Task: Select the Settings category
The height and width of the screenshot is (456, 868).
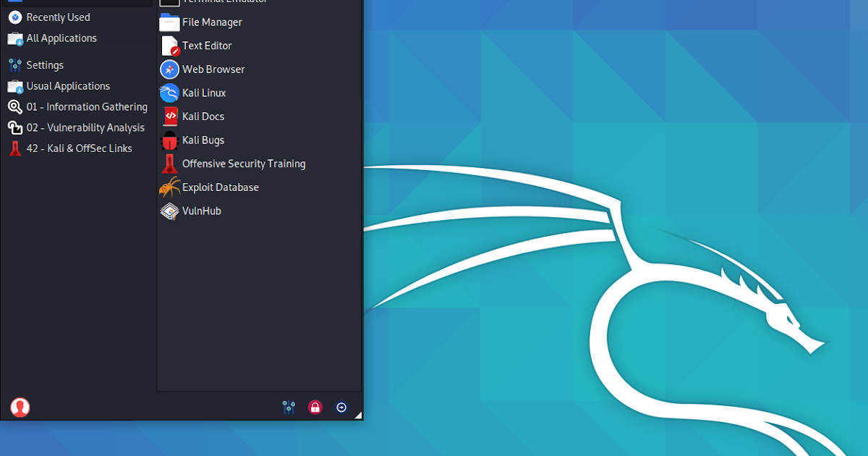Action: pos(78,65)
